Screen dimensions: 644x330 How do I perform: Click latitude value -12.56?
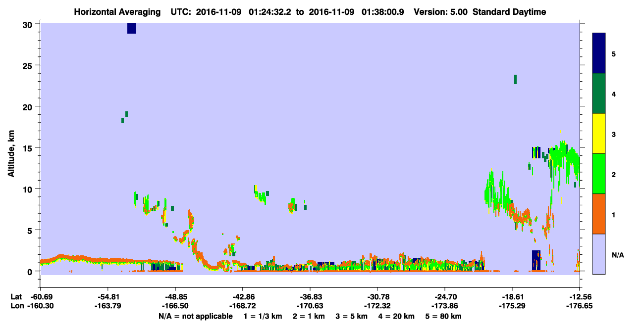coord(580,297)
